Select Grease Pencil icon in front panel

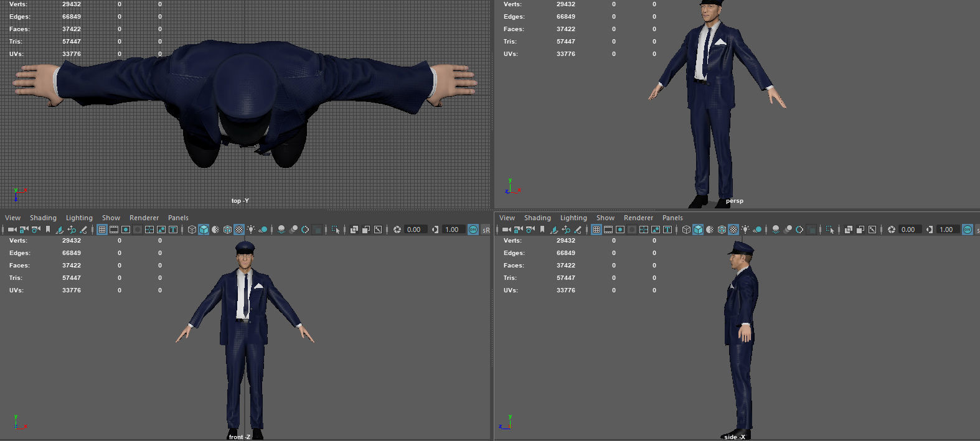pos(83,230)
